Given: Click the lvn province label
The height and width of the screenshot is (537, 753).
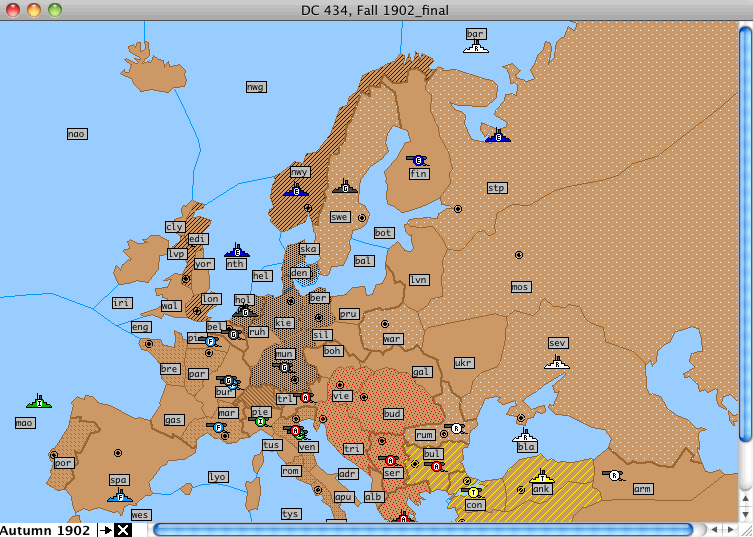Looking at the screenshot, I should 419,280.
